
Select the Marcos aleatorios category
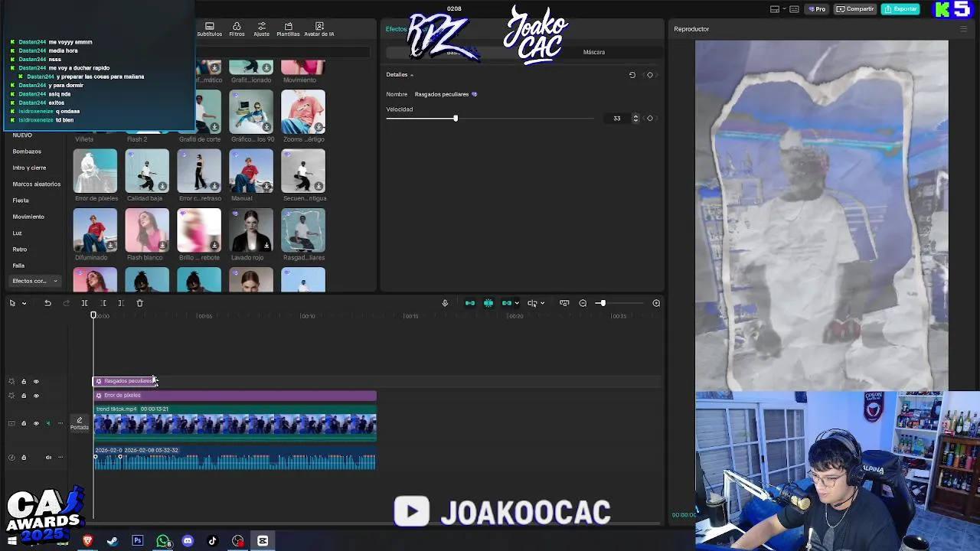(36, 184)
